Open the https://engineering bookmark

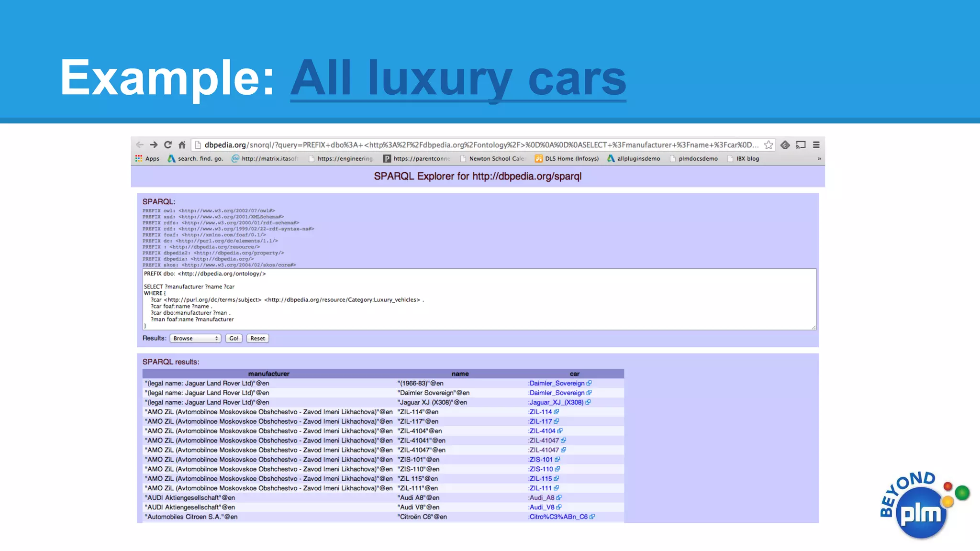(x=340, y=158)
